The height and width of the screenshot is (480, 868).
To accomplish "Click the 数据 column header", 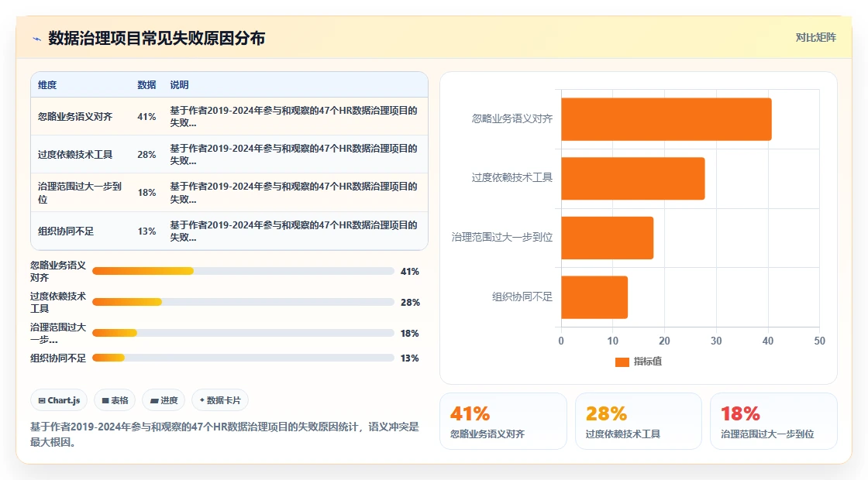I will [146, 84].
